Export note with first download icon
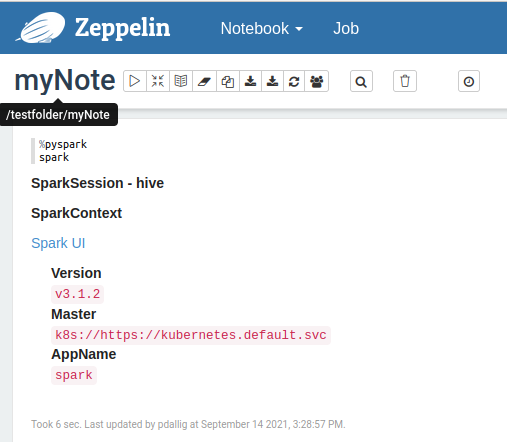 [250, 81]
